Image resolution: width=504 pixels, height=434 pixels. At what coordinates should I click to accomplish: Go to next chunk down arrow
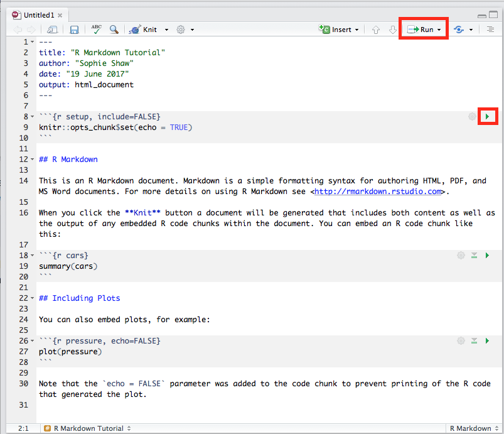(x=393, y=30)
